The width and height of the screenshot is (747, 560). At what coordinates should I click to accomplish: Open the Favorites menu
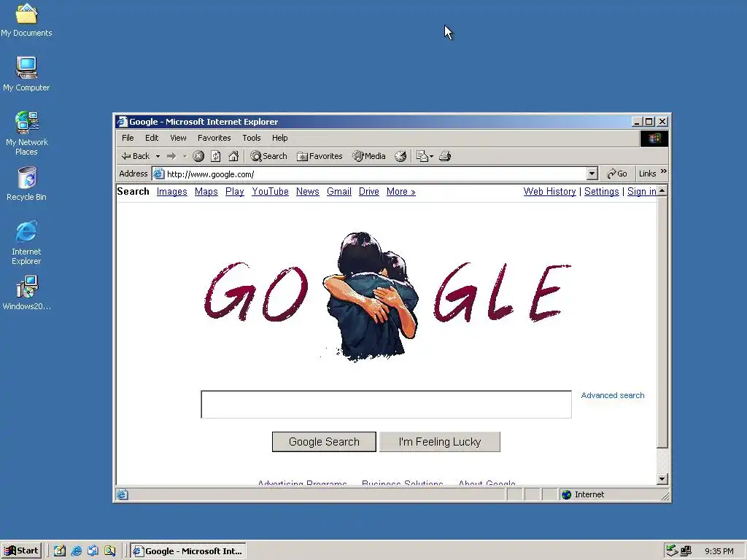pos(214,138)
